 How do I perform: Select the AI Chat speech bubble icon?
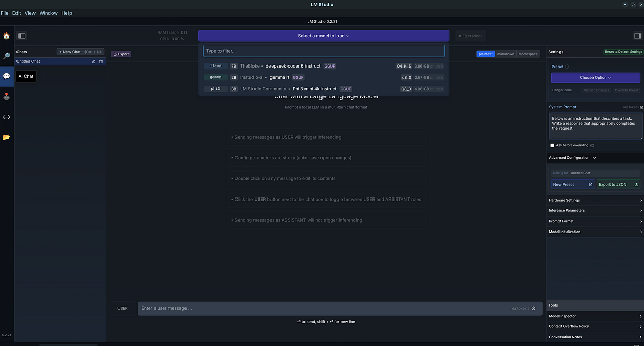tap(6, 76)
